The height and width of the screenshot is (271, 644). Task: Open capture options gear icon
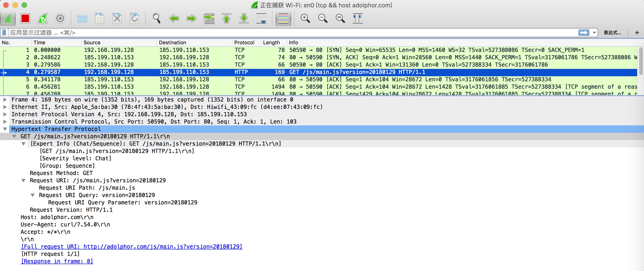click(x=60, y=19)
